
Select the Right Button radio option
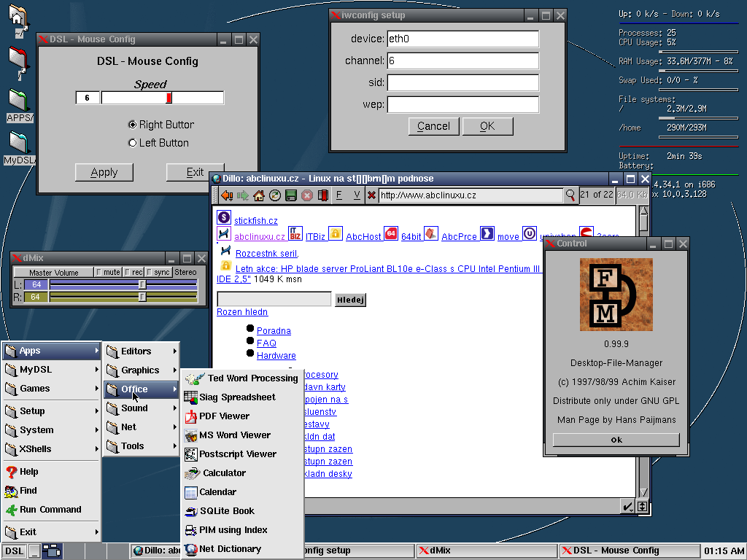[x=133, y=125]
